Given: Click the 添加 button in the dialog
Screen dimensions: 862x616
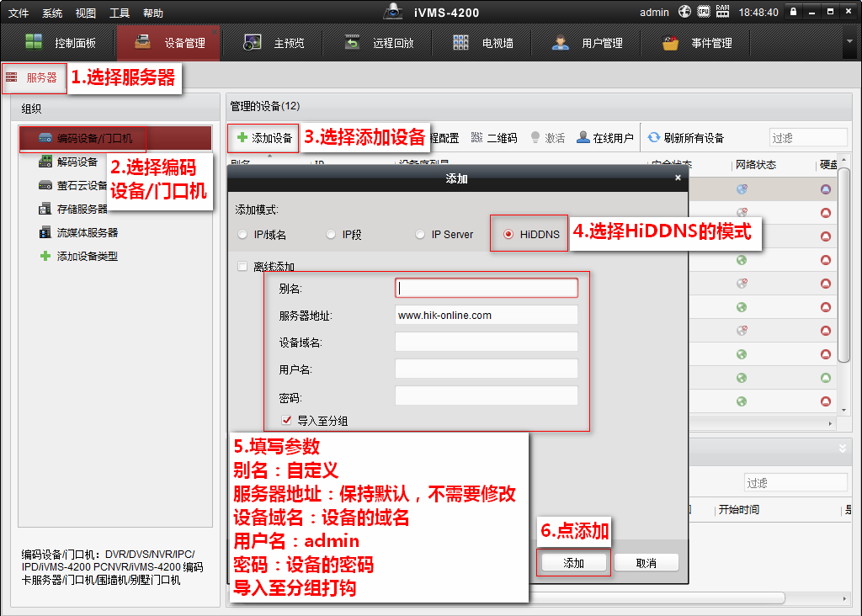Looking at the screenshot, I should point(573,563).
